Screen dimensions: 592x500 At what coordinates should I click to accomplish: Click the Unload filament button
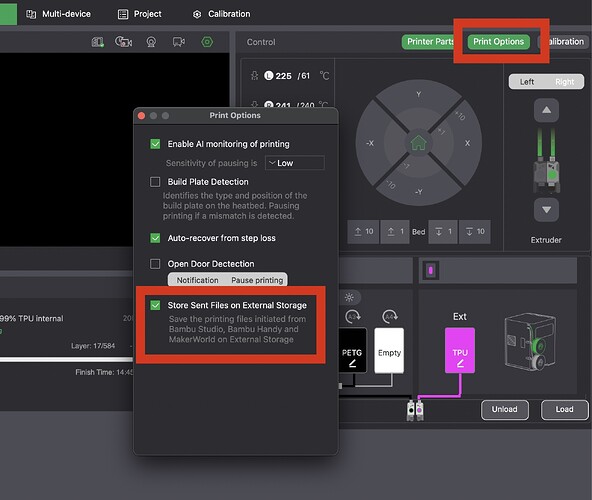tap(504, 409)
